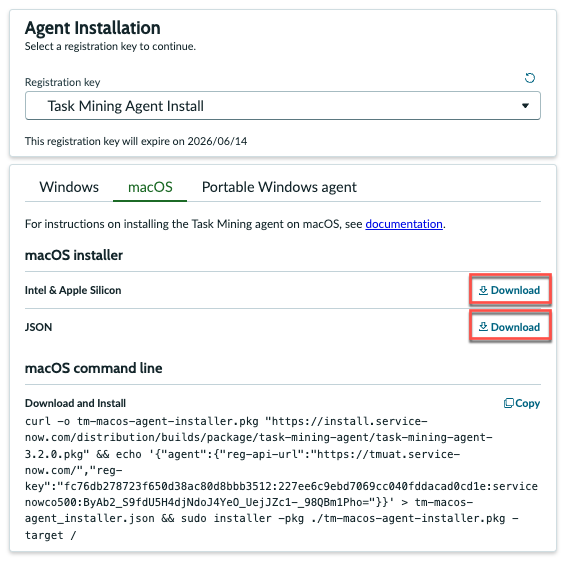Click the macOS installer section heading
The image size is (570, 572).
(74, 255)
